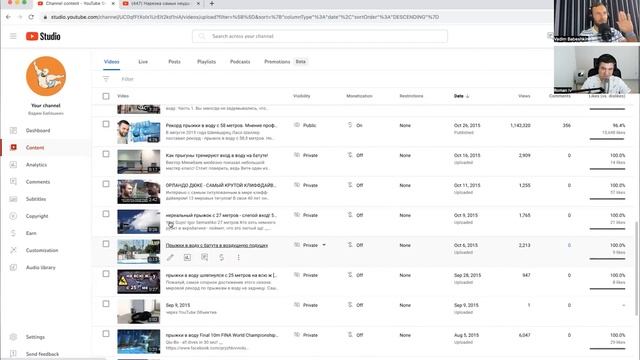
Task: Check the Oct 11, 2015 video row checkbox
Action: (106, 184)
